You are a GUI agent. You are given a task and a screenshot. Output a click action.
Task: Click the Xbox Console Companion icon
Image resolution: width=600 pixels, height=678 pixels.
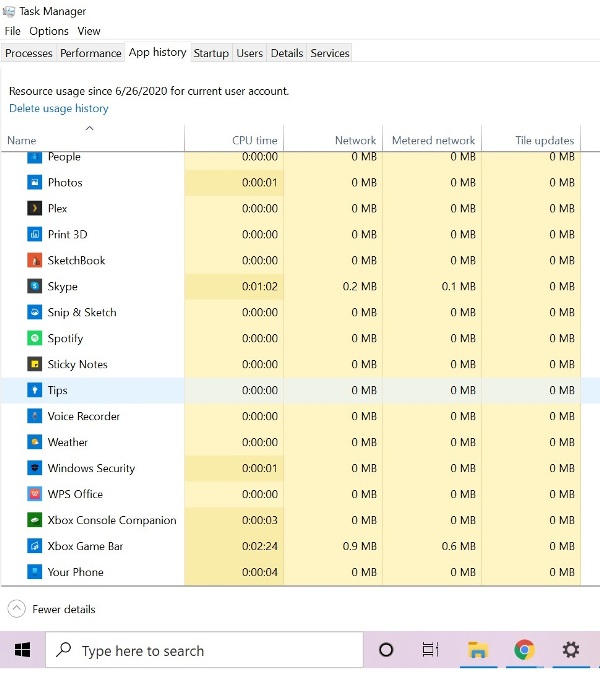(x=35, y=519)
